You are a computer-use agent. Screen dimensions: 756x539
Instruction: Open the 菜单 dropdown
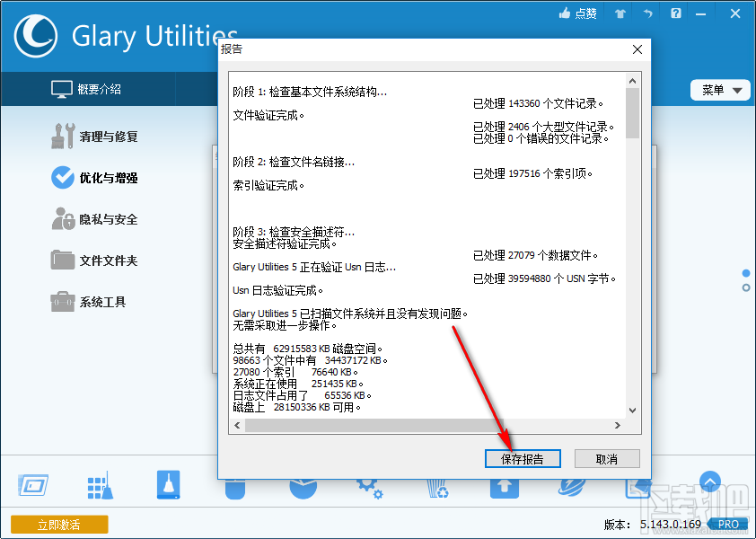719,90
